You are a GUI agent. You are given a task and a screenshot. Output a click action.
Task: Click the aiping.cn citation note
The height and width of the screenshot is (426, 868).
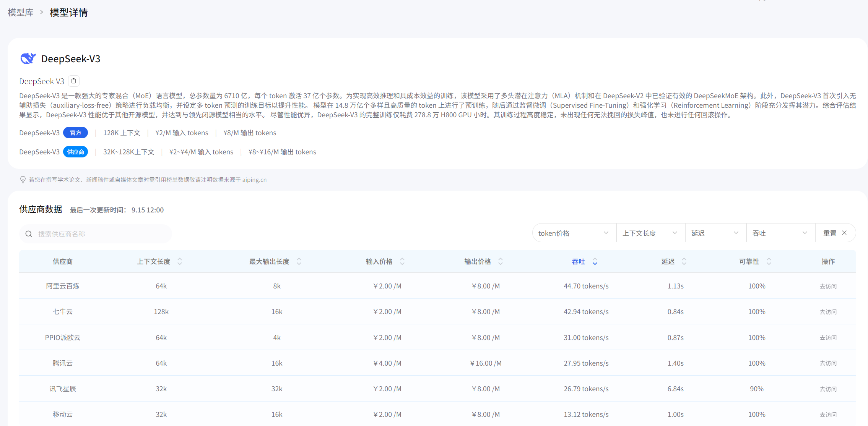click(x=148, y=180)
